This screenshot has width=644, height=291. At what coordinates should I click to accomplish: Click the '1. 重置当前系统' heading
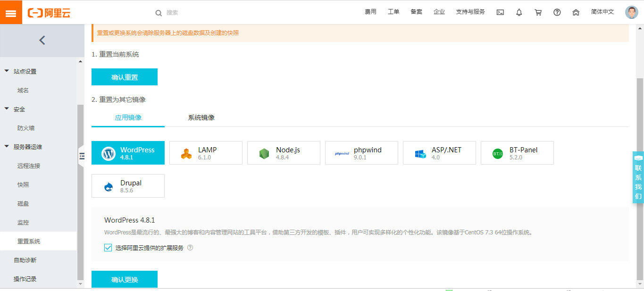[x=115, y=54]
